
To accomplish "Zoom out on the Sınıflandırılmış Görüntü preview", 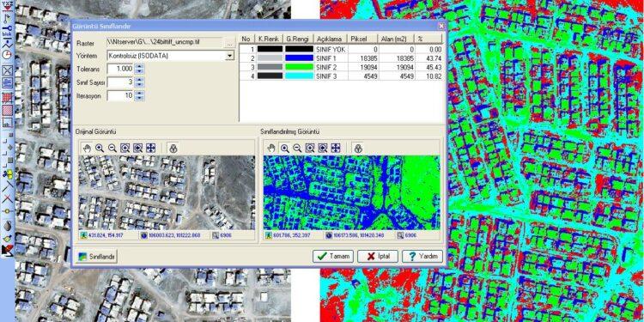I will click(x=297, y=149).
